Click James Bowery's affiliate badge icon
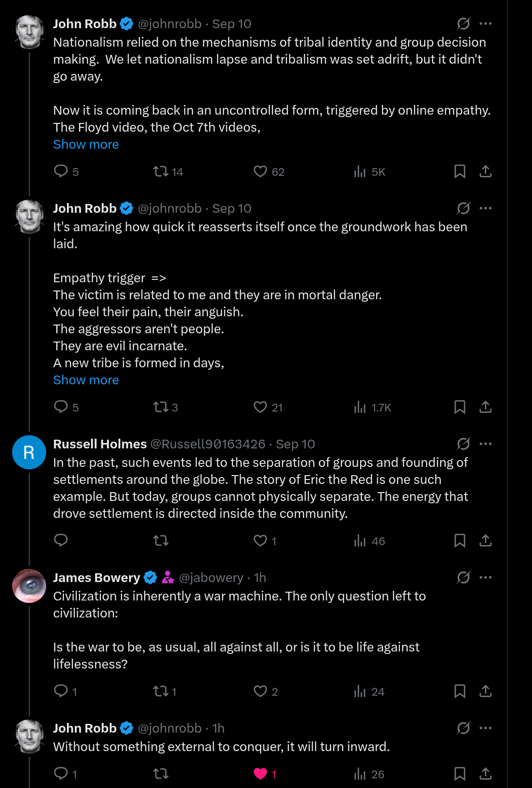 pyautogui.click(x=168, y=578)
